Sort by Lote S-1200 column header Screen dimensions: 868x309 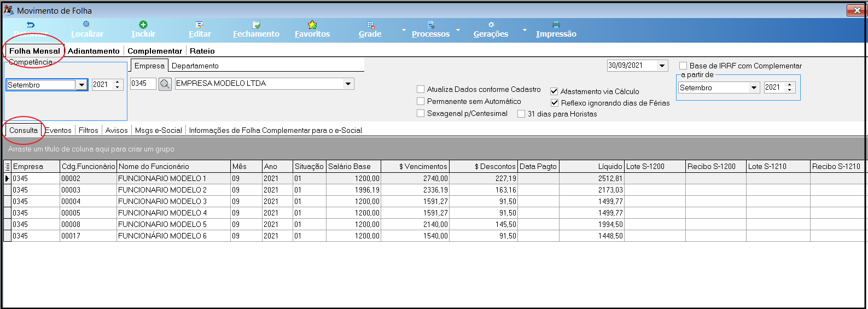(x=655, y=166)
